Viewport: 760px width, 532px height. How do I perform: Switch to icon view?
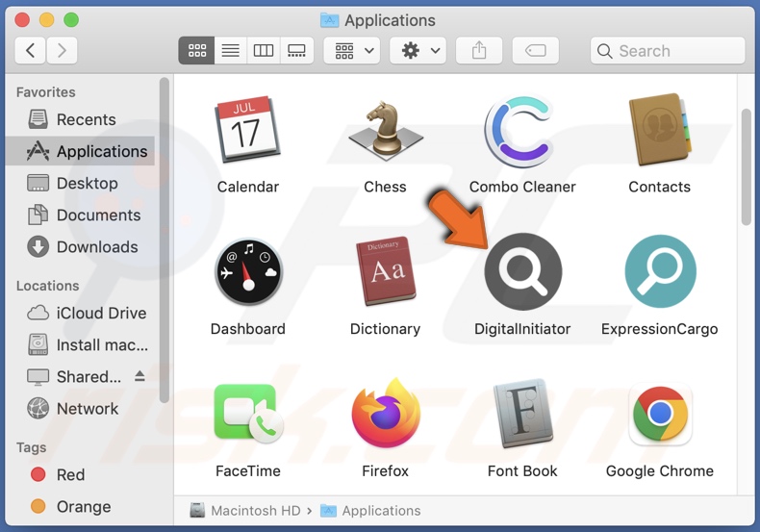coord(196,50)
